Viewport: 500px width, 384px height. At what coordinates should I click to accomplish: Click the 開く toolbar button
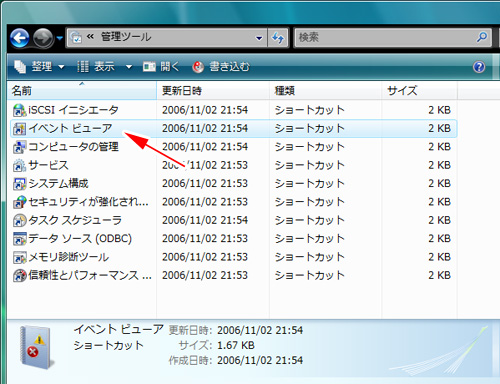point(161,67)
